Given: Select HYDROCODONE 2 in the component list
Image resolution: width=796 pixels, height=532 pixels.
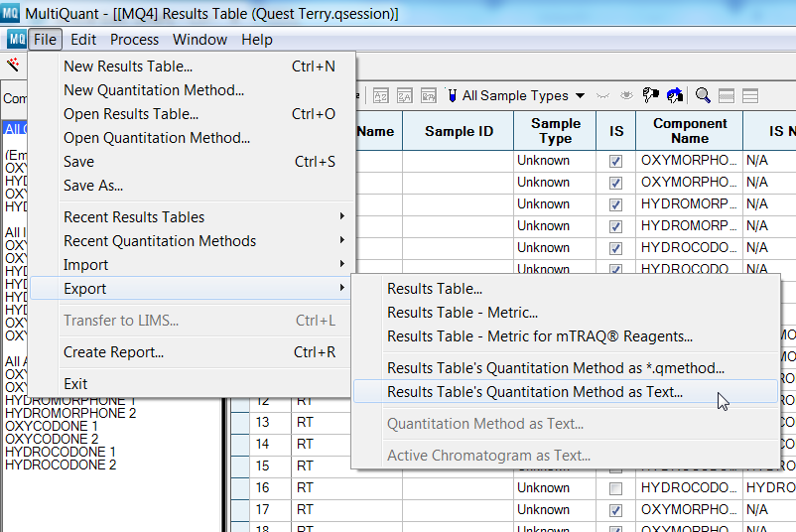Looking at the screenshot, I should click(61, 465).
